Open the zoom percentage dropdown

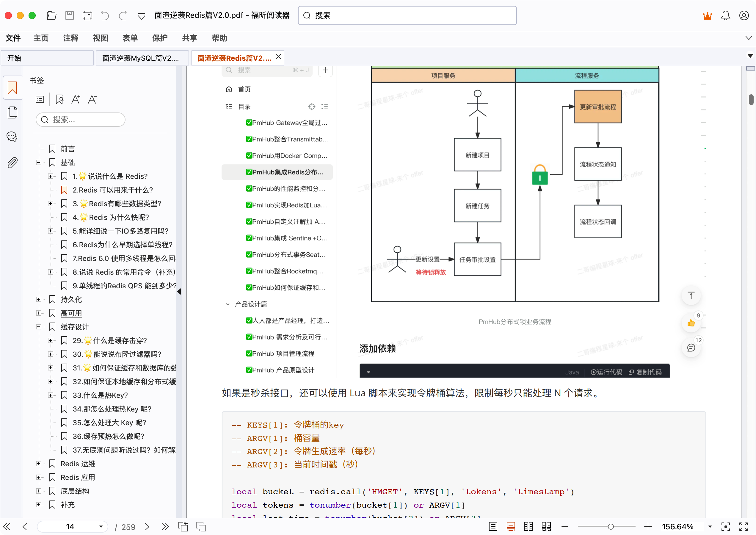tap(710, 526)
